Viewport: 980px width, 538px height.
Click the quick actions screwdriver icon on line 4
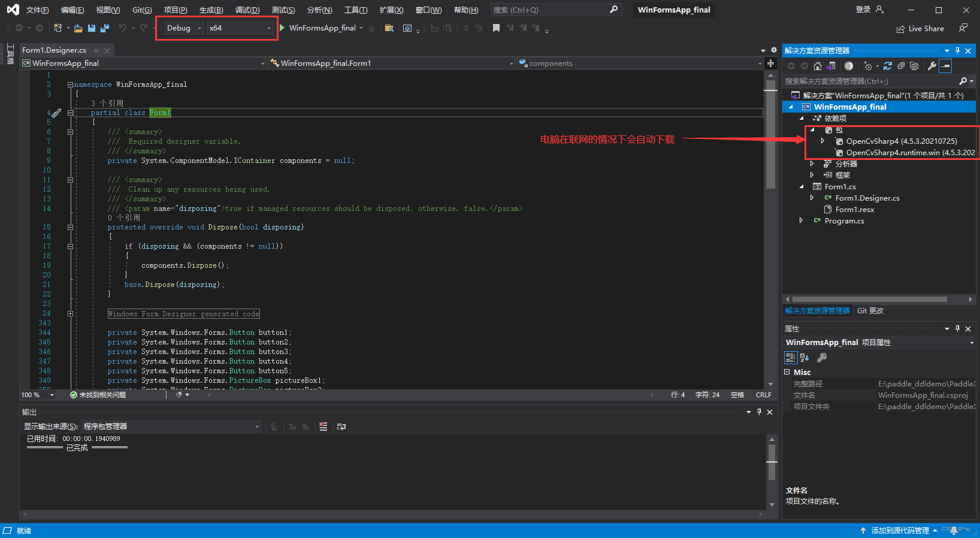56,113
